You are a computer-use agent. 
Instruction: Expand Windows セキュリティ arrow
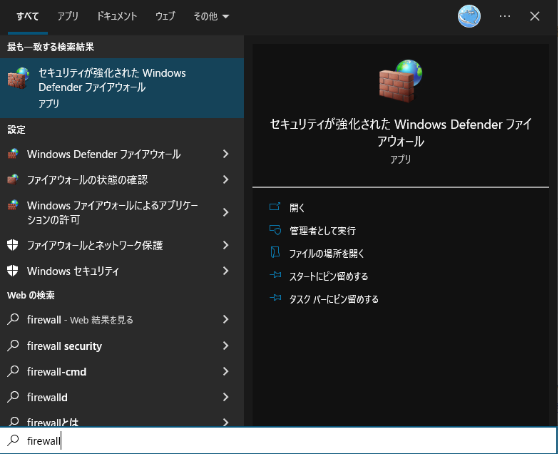pyautogui.click(x=226, y=271)
